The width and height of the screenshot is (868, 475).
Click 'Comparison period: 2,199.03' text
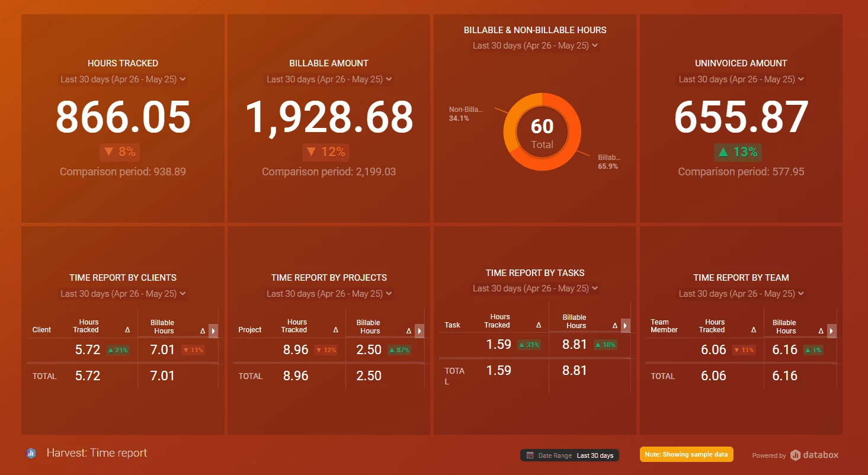click(329, 172)
